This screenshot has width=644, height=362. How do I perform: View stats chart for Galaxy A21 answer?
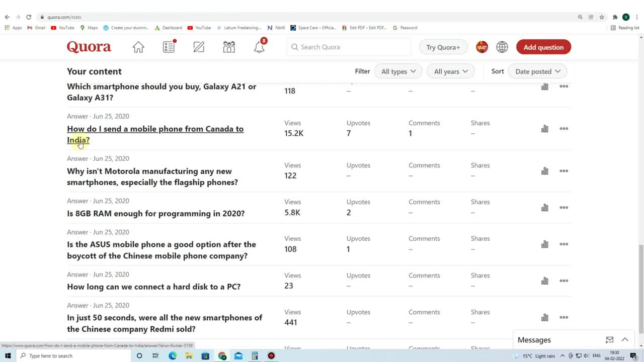pos(544,86)
